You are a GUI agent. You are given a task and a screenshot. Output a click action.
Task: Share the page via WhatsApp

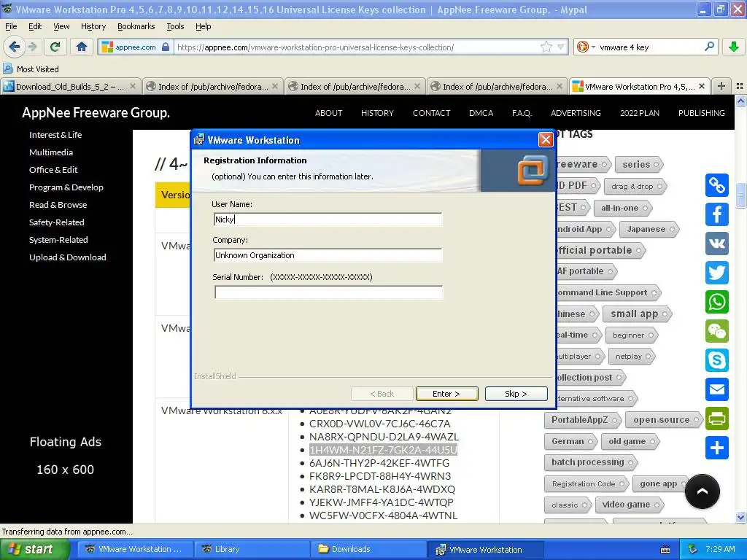tap(716, 302)
